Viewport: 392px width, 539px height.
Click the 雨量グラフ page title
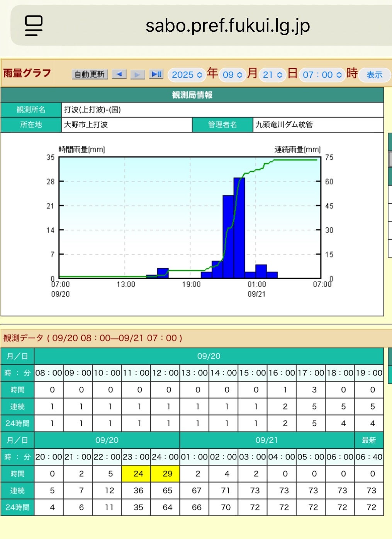pyautogui.click(x=27, y=73)
